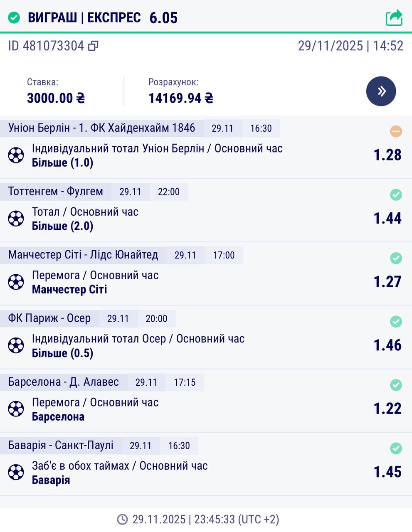Click orange void status icon for Union Berlin
This screenshot has height=532, width=412.
coord(396,132)
